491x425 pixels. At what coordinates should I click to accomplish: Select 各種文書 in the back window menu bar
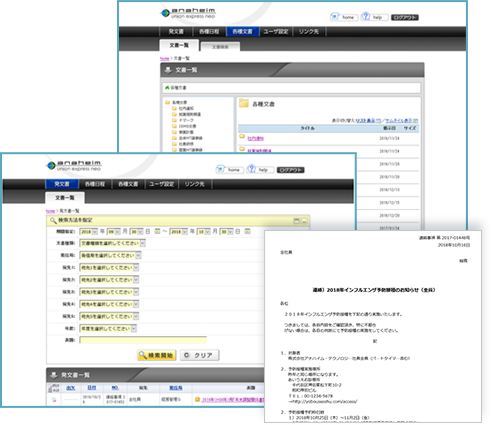point(242,31)
